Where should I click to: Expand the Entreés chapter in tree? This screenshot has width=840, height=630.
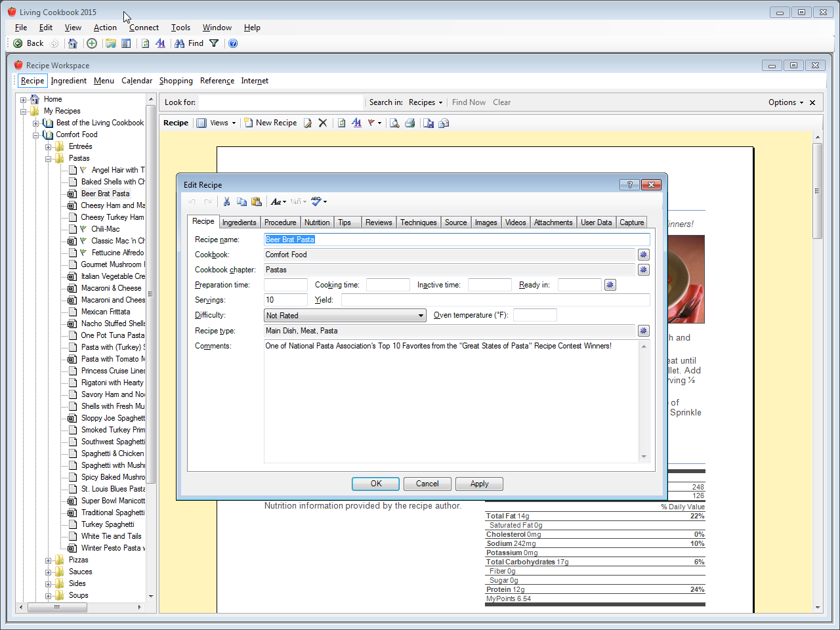click(48, 147)
